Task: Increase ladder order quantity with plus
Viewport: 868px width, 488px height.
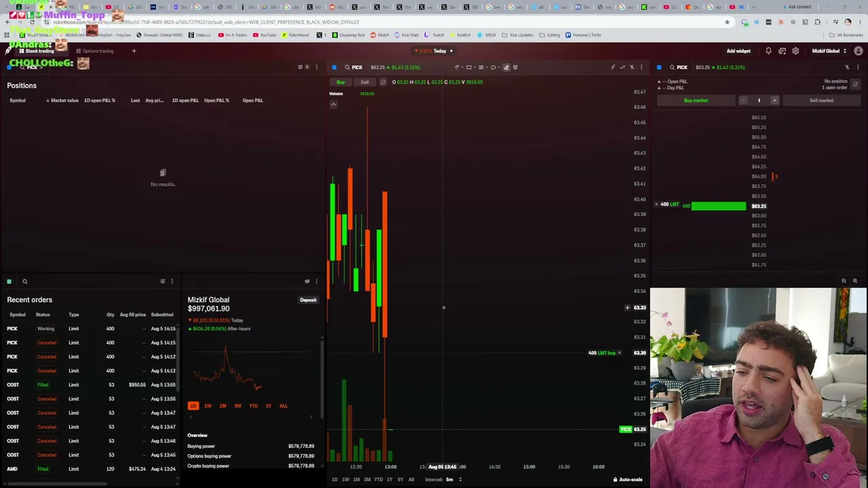Action: 774,100
